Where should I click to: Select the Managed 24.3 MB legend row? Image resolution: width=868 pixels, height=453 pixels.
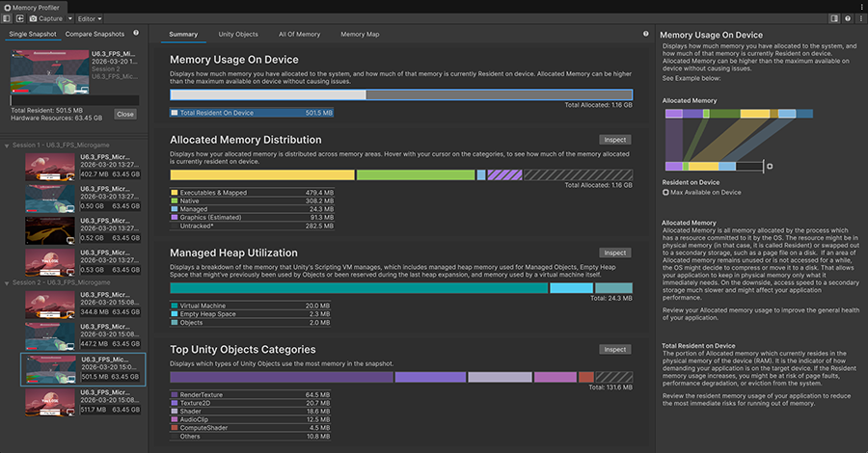pyautogui.click(x=252, y=209)
